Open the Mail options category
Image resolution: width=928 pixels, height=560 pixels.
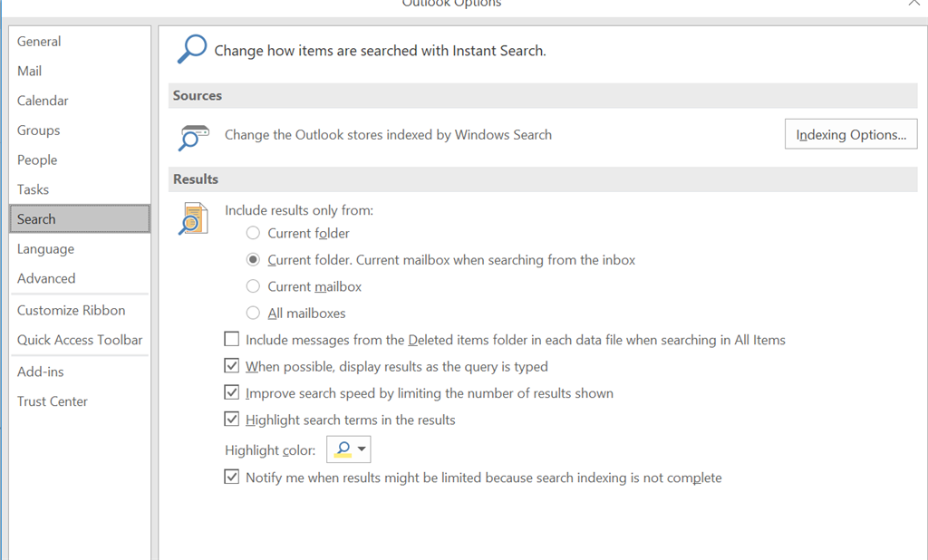click(80, 71)
